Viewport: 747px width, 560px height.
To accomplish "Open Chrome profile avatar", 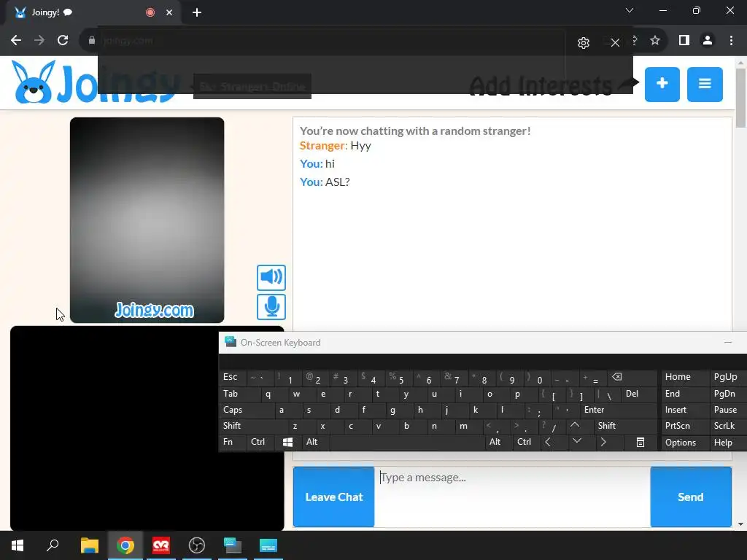I will click(x=708, y=41).
